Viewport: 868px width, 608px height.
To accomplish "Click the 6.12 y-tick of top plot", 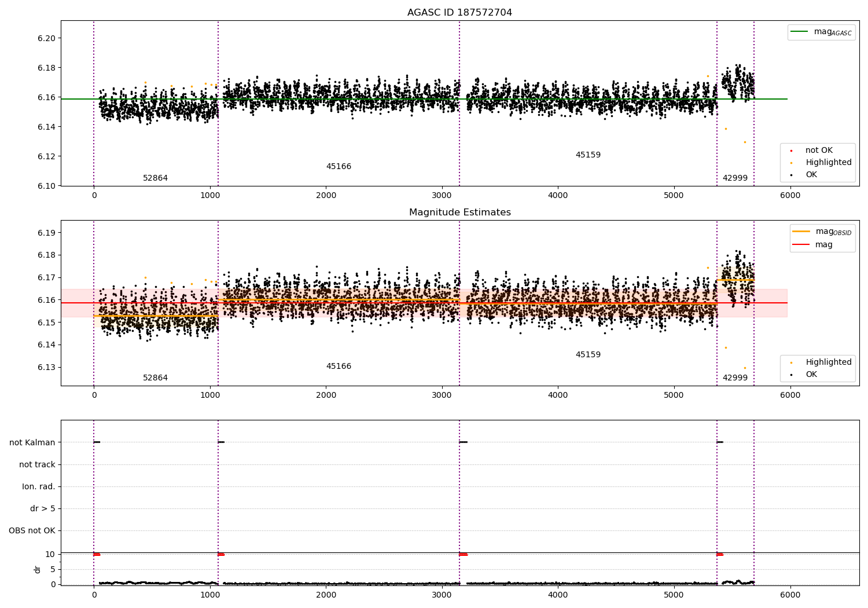I will 46,157.
